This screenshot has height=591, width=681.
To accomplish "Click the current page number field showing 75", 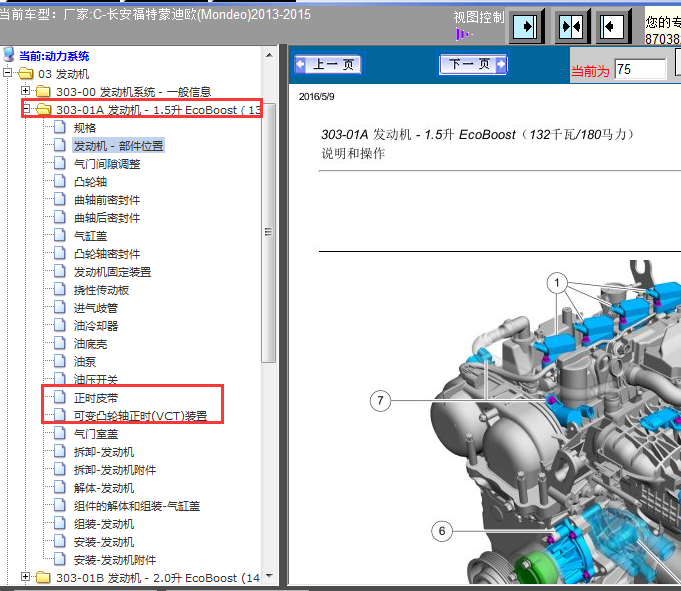I will tap(641, 69).
